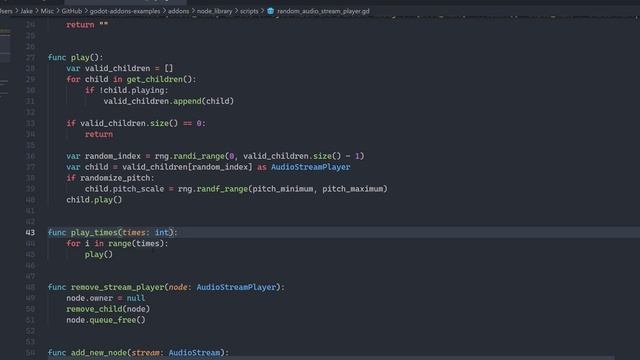Viewport: 640px width, 360px height.
Task: Click 'play_times' function name
Action: (94, 232)
